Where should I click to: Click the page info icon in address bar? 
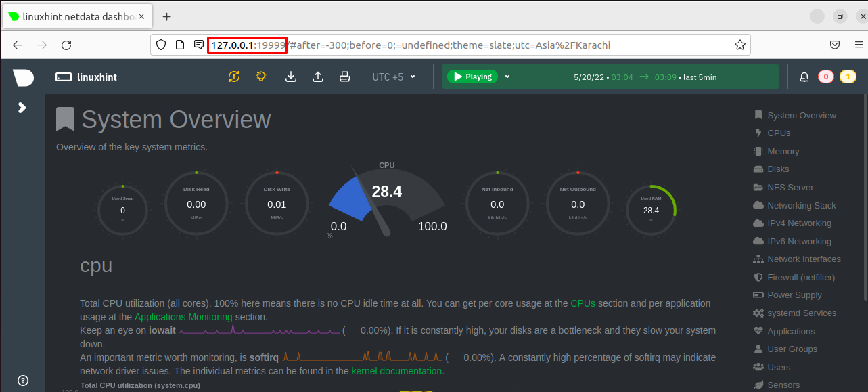pos(180,45)
